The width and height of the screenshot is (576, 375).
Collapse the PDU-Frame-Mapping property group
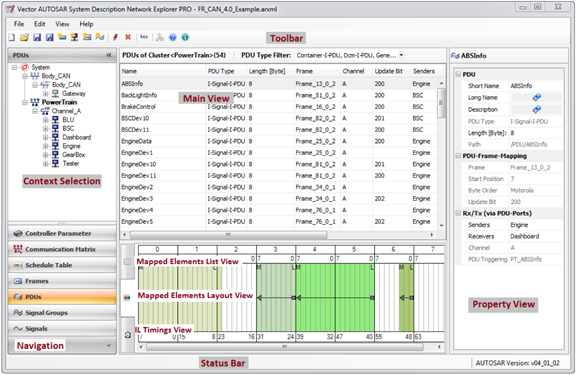tap(458, 156)
